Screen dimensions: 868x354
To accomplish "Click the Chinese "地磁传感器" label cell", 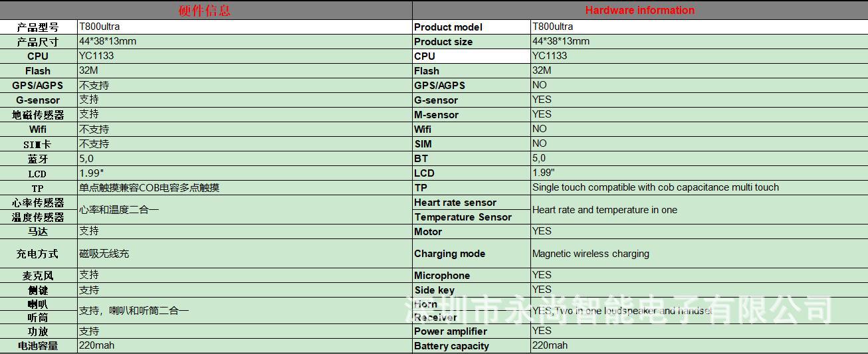I will point(39,115).
